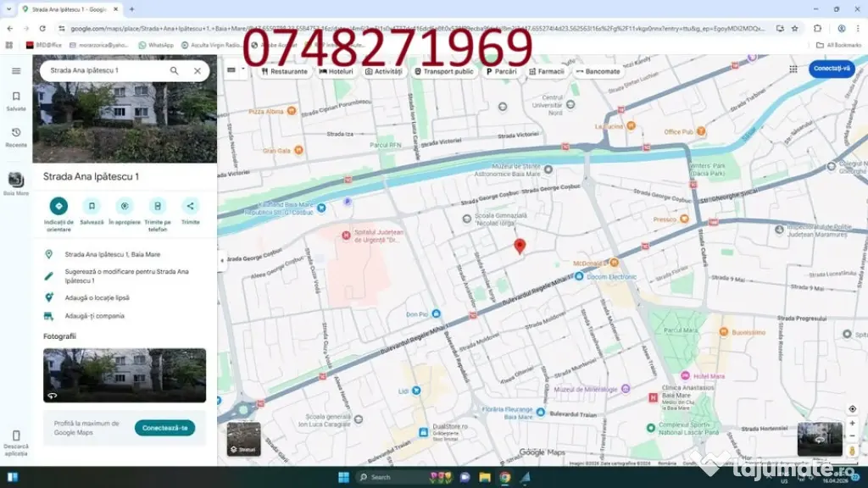The image size is (868, 488).
Task: Click the blue Conectați-vă button
Action: point(832,69)
